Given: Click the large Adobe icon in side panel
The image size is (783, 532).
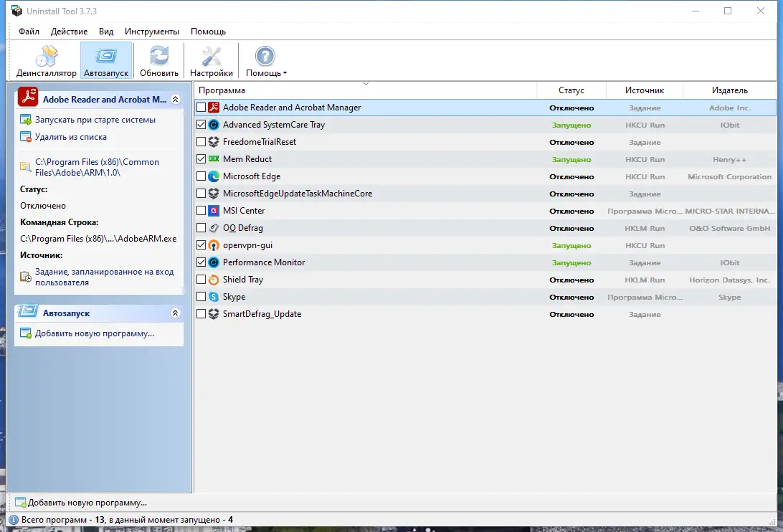Looking at the screenshot, I should pos(28,97).
